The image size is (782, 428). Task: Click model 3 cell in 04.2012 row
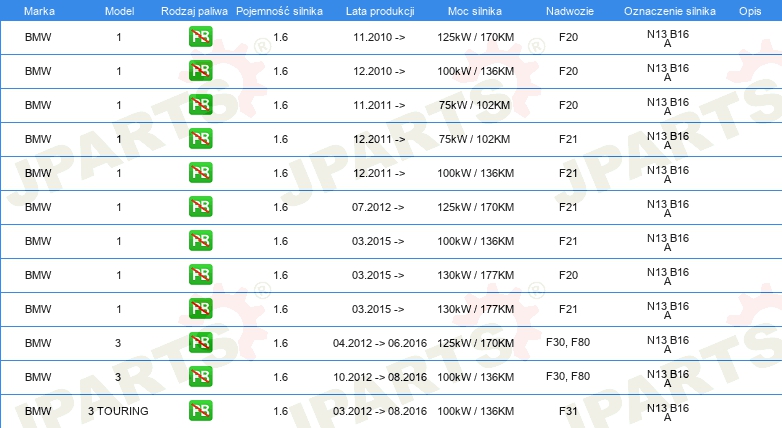(118, 343)
